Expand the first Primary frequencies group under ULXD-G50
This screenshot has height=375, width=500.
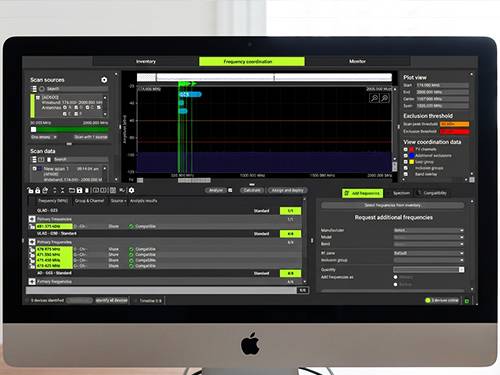pos(32,219)
